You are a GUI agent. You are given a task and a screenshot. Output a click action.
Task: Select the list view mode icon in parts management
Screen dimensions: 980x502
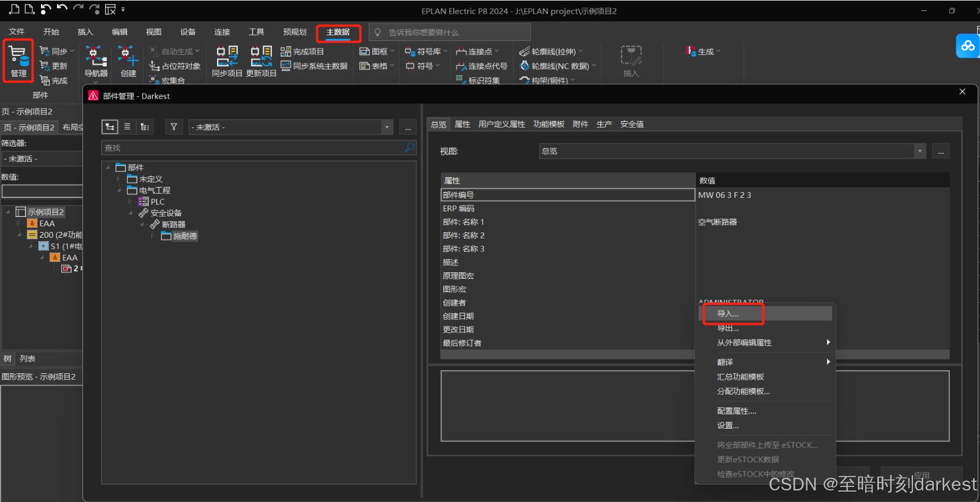(127, 127)
